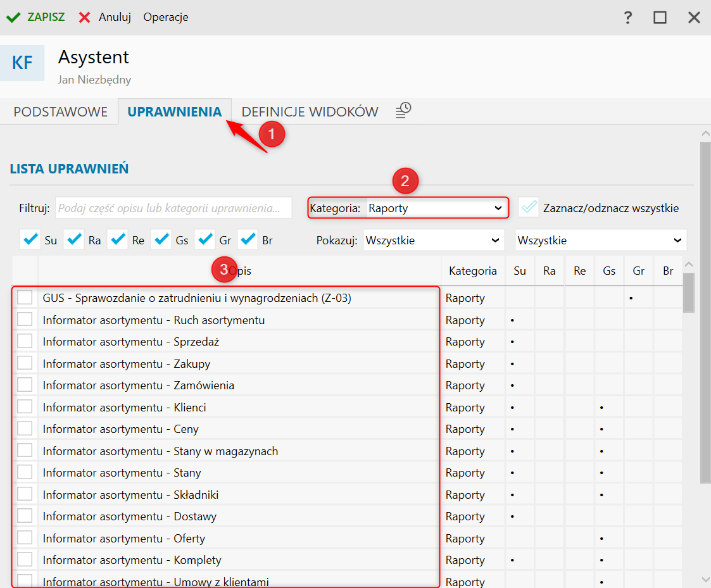Image resolution: width=711 pixels, height=588 pixels.
Task: Click the Opis column header
Action: [241, 271]
